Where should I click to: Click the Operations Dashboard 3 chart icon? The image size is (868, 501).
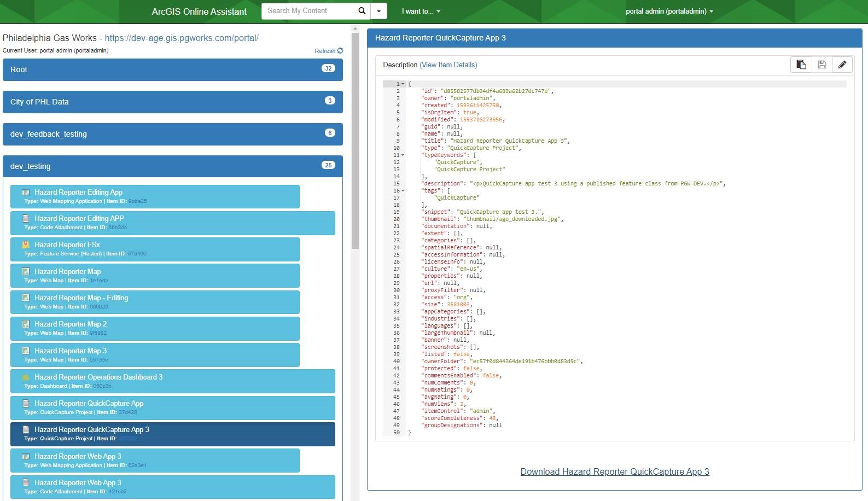point(26,377)
